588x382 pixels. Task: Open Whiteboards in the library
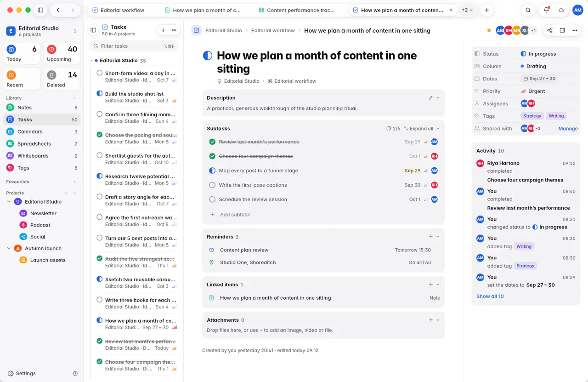42,156
